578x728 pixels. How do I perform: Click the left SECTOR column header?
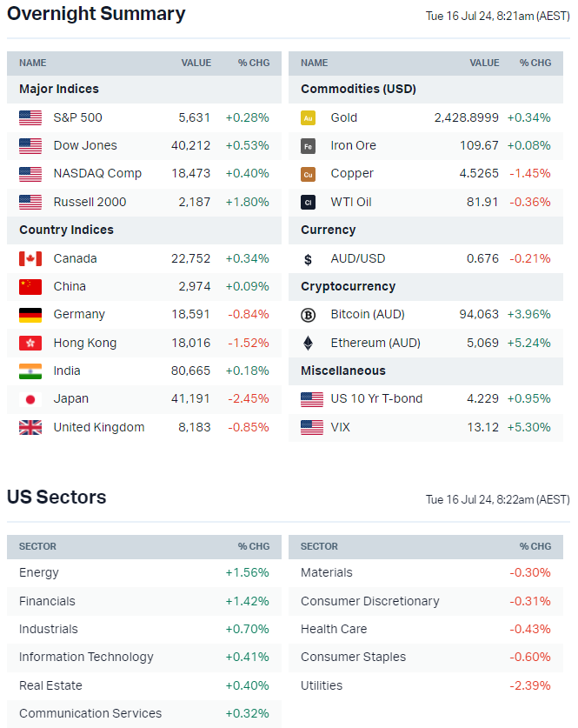37,546
